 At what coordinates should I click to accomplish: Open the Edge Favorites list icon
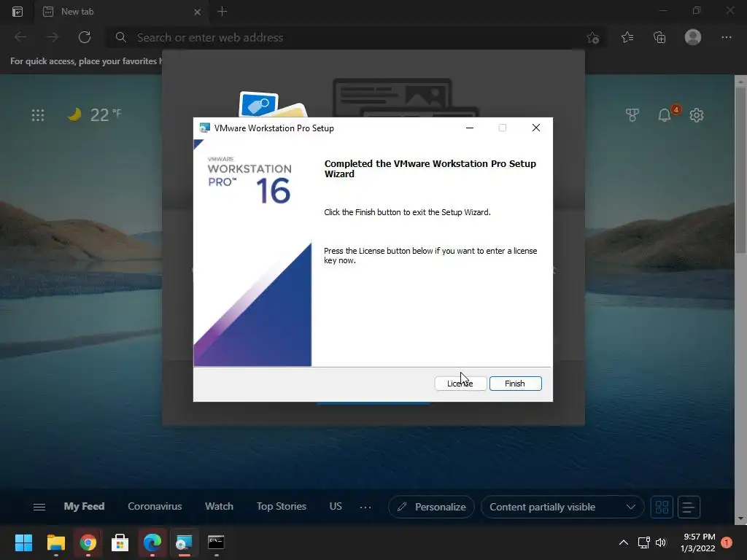pos(627,37)
